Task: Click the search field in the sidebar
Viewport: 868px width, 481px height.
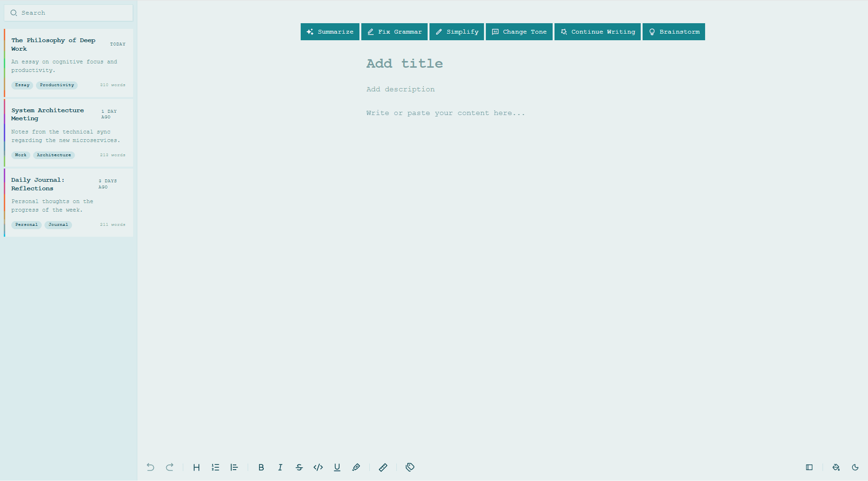Action: (68, 13)
